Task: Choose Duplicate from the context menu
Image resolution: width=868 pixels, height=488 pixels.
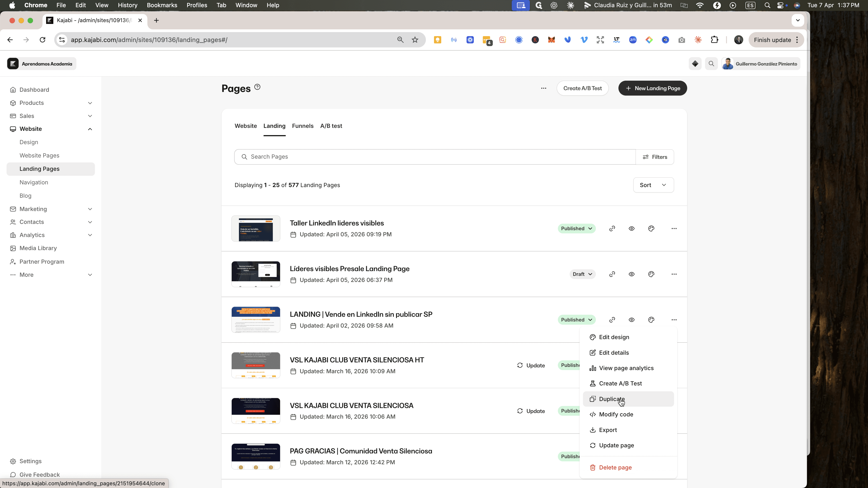Action: (628, 399)
